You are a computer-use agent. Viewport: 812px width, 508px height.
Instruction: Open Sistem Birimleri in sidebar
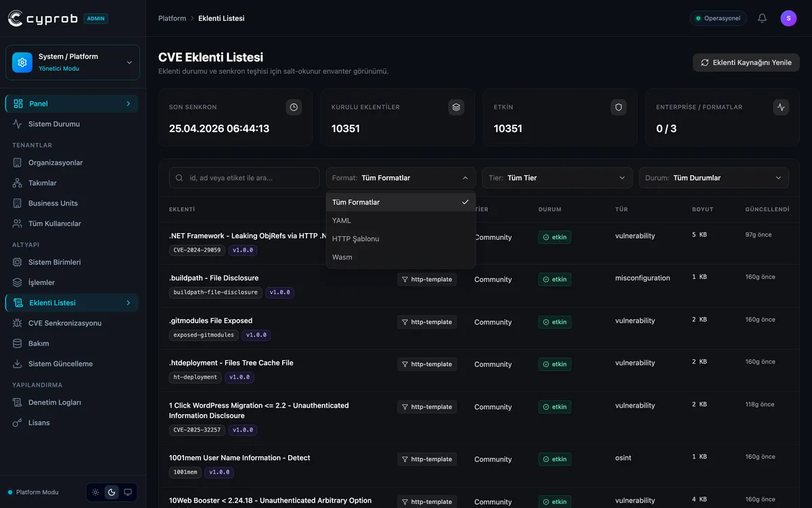click(72, 262)
